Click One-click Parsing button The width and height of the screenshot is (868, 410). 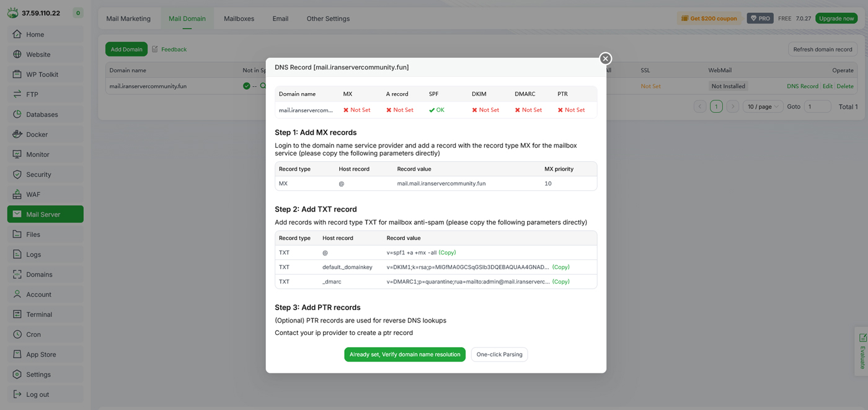(x=499, y=354)
